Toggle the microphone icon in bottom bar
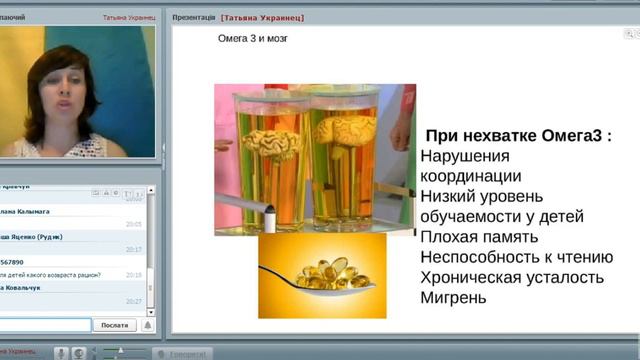 [x=61, y=353]
